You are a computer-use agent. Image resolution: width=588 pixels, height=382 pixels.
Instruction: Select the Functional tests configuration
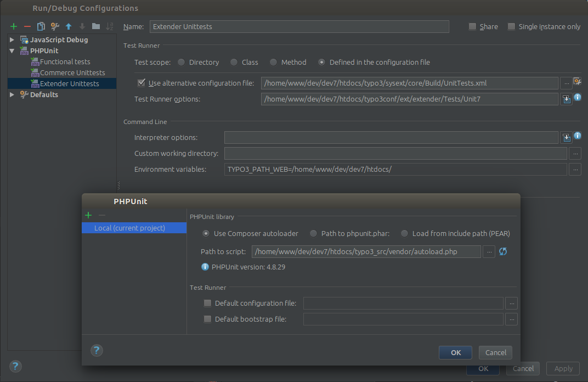coord(65,61)
